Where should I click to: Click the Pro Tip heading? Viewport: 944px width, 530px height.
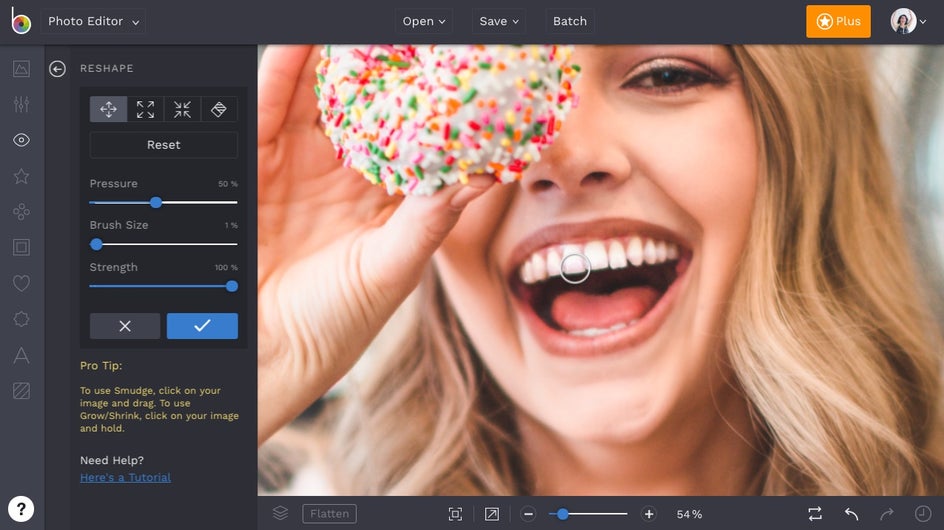[x=101, y=366]
